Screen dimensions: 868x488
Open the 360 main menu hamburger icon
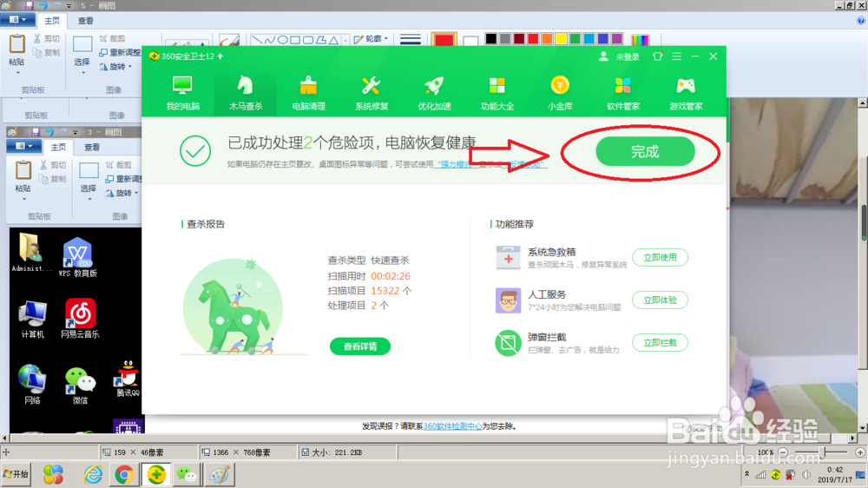[x=676, y=56]
